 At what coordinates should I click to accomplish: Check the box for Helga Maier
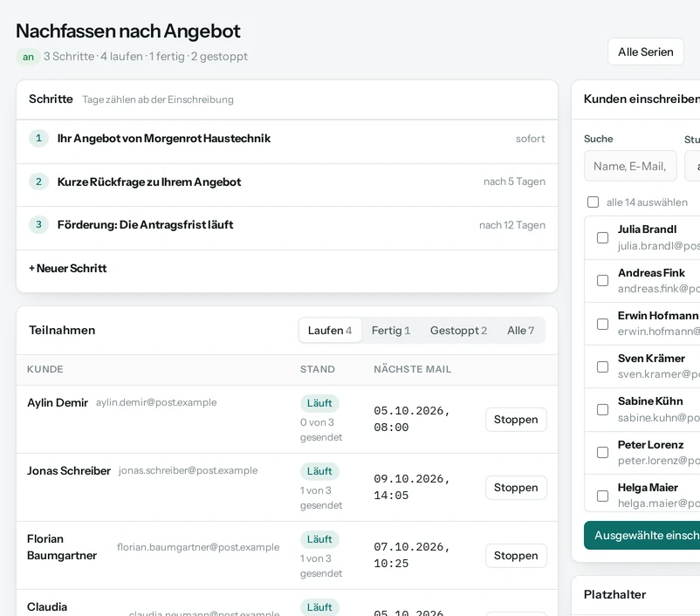click(602, 496)
